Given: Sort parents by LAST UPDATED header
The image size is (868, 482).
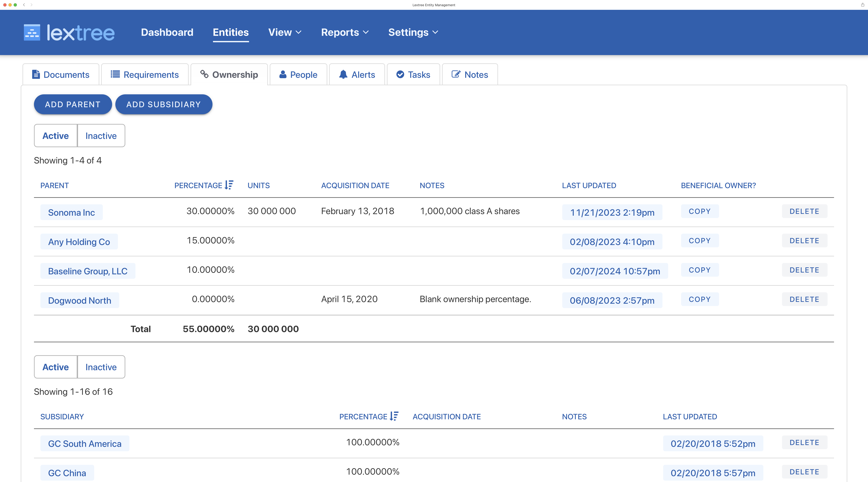Looking at the screenshot, I should point(589,185).
